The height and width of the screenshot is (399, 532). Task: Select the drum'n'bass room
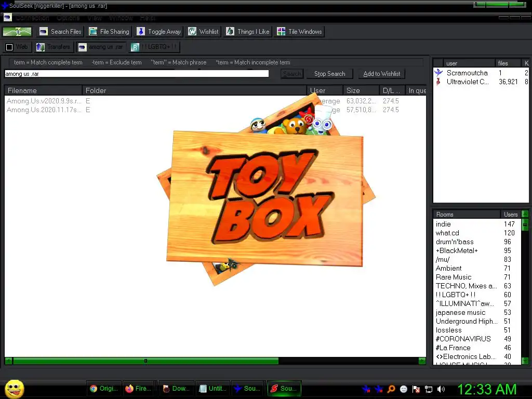coord(477,242)
